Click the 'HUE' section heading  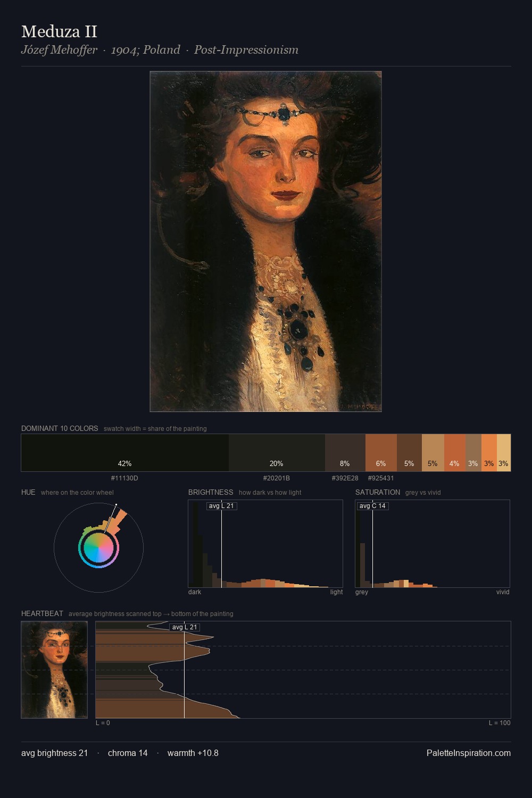click(28, 492)
